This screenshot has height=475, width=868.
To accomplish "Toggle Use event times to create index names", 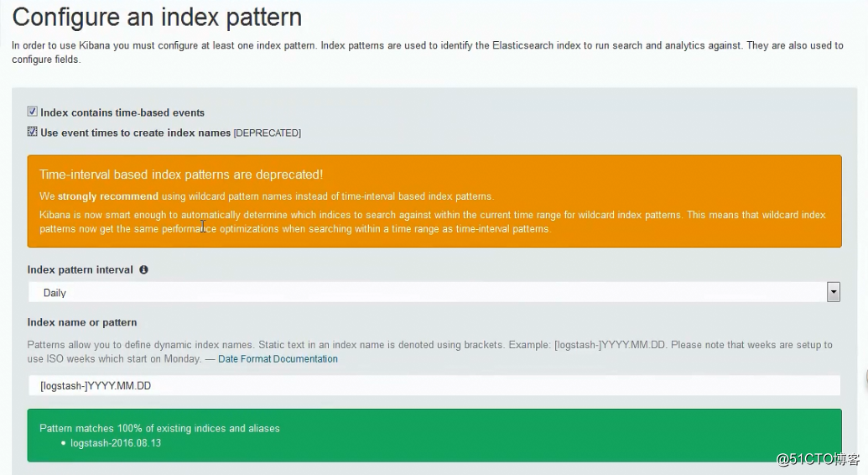I will [x=33, y=132].
